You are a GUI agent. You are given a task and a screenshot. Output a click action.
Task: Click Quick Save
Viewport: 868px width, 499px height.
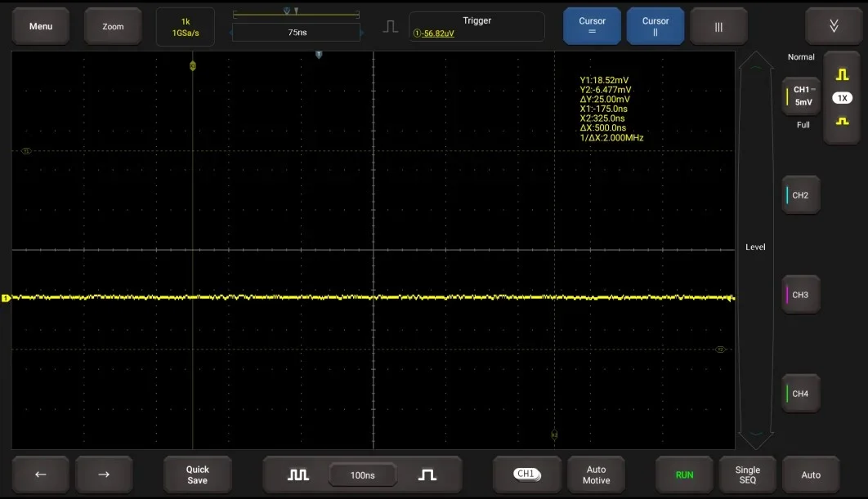click(x=197, y=474)
